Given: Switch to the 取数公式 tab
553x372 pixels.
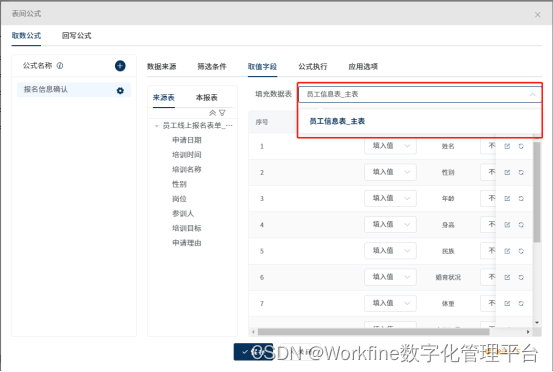Looking at the screenshot, I should (26, 36).
